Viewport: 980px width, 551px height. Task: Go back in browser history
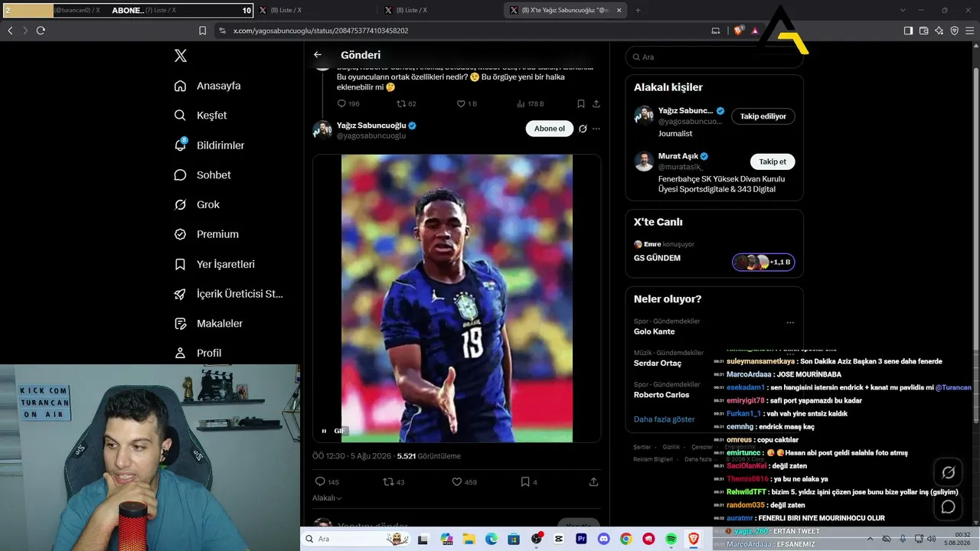point(10,31)
